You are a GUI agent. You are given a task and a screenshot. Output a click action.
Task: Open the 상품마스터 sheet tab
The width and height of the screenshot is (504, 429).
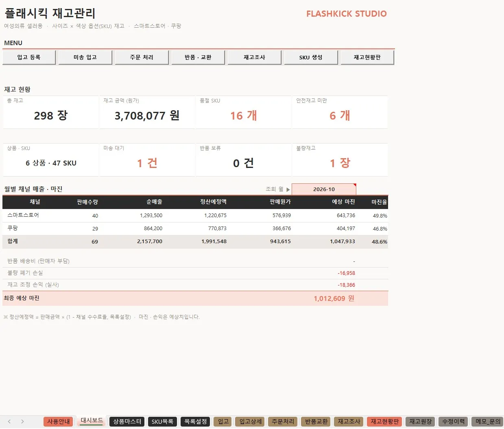127,422
